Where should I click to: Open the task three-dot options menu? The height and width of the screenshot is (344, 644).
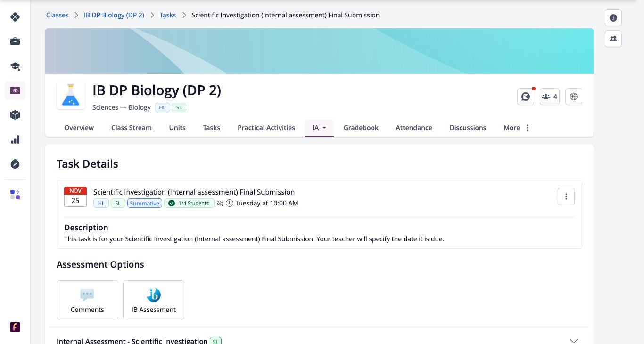pos(566,197)
